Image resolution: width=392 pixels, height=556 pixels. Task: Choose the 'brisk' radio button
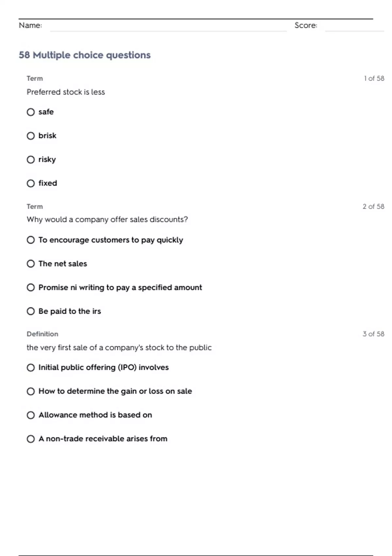[31, 136]
